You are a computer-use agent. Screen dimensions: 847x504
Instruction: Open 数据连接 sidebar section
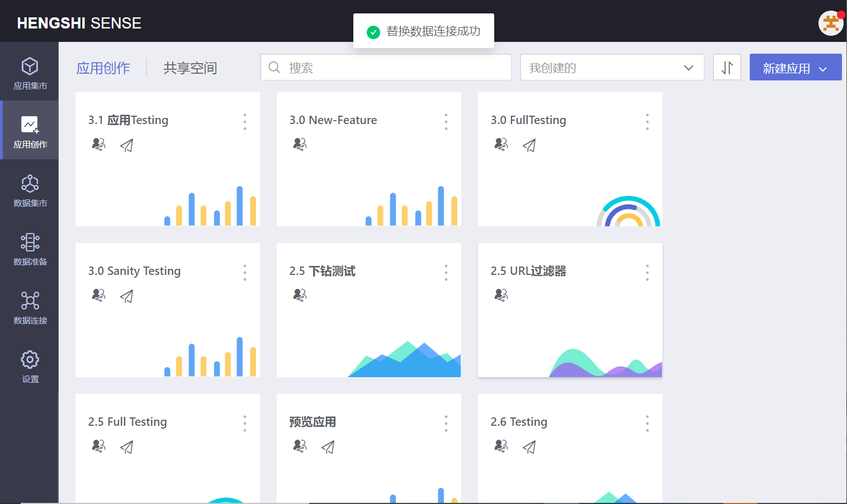pos(30,307)
